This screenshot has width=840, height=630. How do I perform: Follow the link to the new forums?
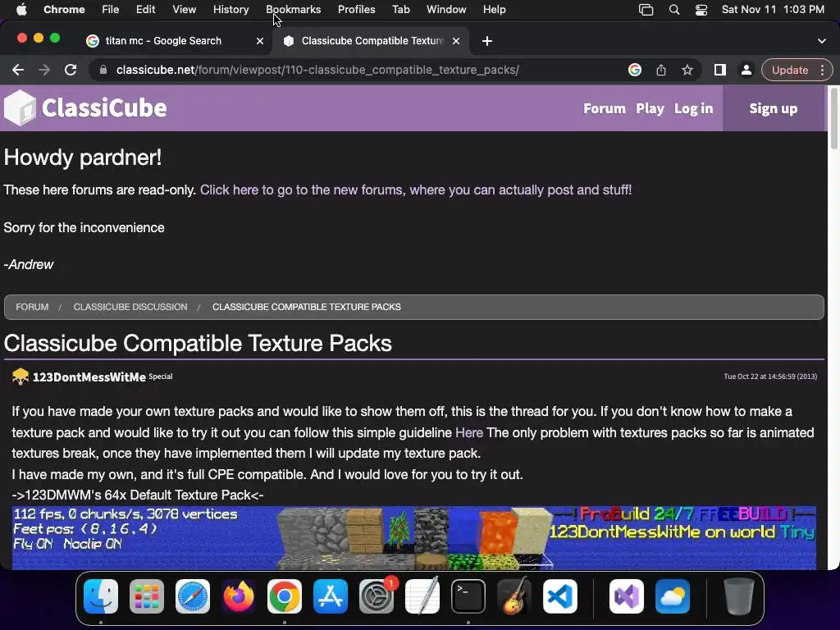416,190
